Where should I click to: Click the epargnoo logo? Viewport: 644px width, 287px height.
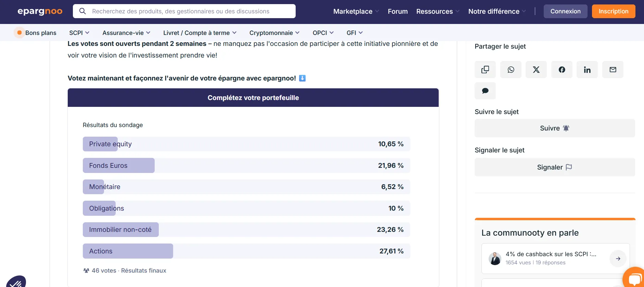click(x=40, y=11)
